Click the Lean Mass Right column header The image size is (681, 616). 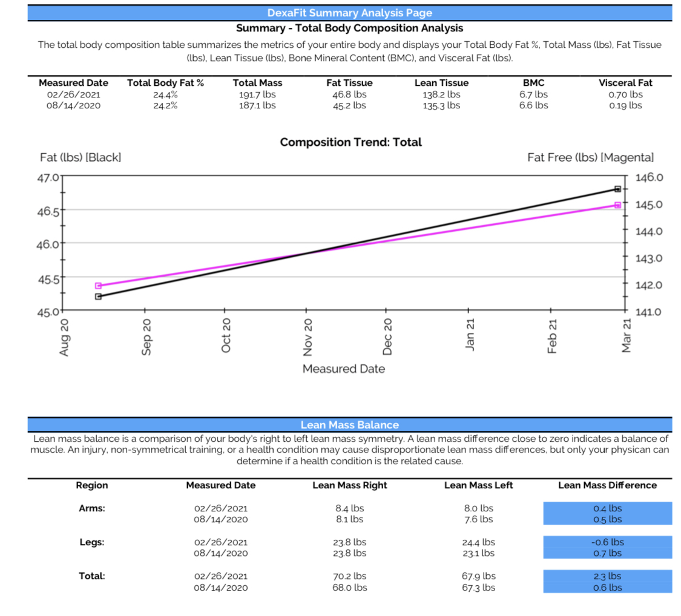coord(350,485)
